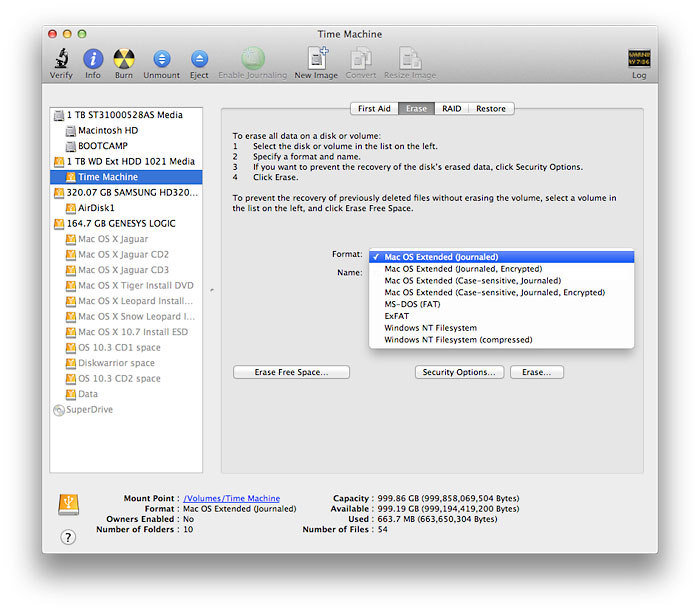Image resolution: width=700 pixels, height=612 pixels.
Task: Select Mac OS X Tiger Install DVD volume
Action: tap(126, 286)
